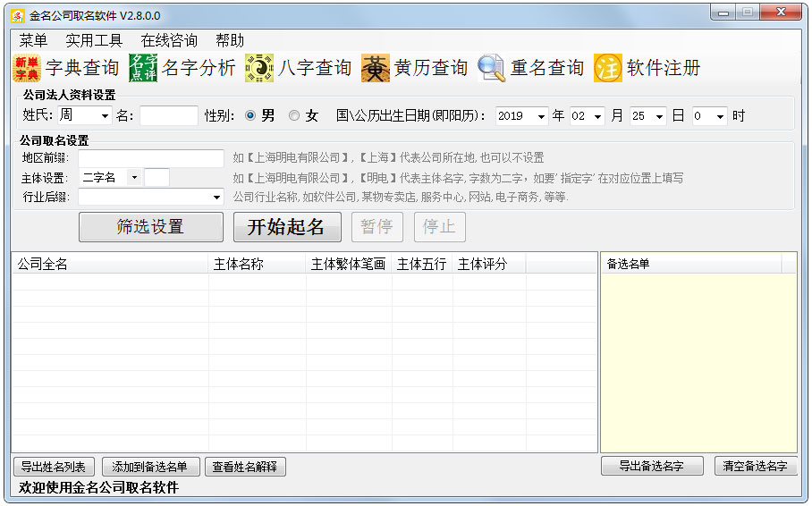Expand the birth hour dropdown showing 0
This screenshot has height=506, width=812.
pyautogui.click(x=721, y=116)
